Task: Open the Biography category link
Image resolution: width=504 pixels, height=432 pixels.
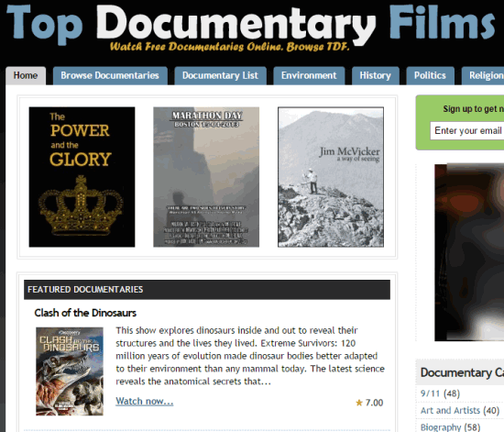Action: click(450, 427)
